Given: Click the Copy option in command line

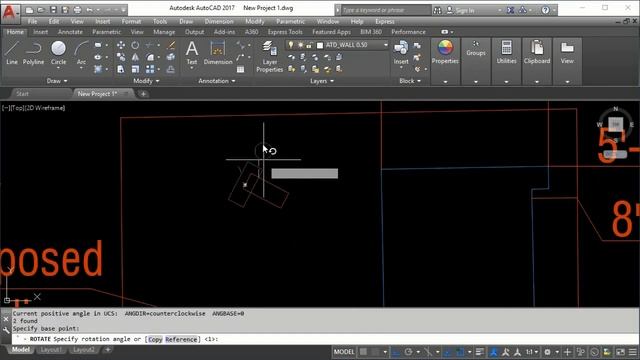Looking at the screenshot, I should click(155, 339).
